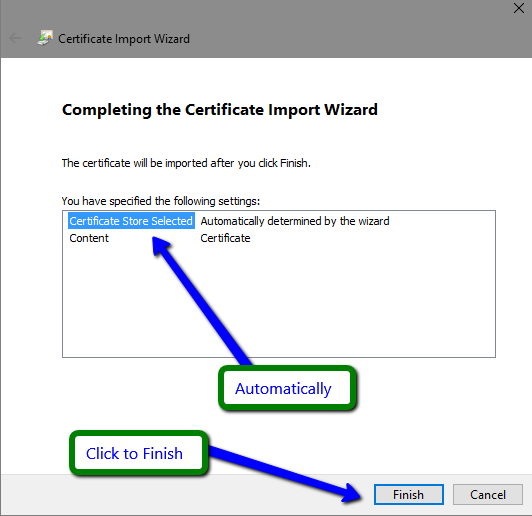Click the Finish button
Viewport: 532px width, 516px height.
click(408, 495)
